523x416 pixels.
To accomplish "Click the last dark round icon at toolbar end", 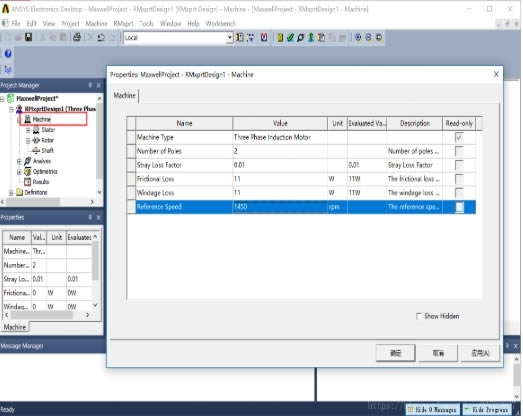I will pyautogui.click(x=379, y=37).
